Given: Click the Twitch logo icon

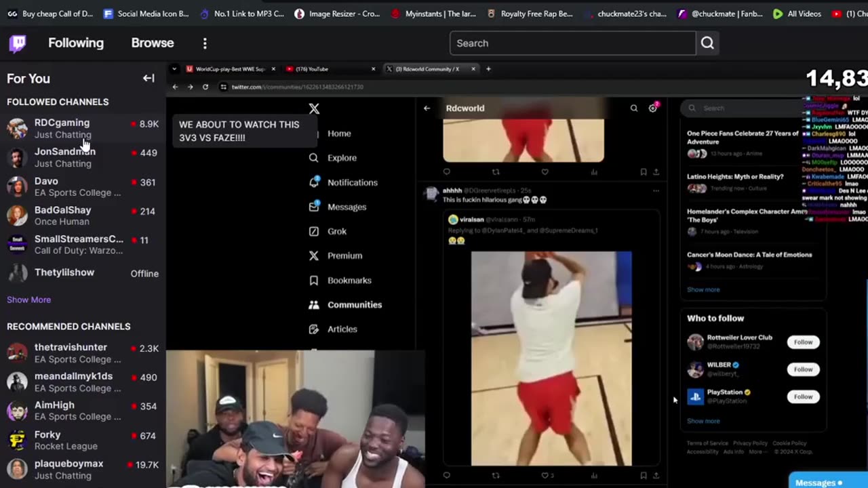Looking at the screenshot, I should coord(18,43).
